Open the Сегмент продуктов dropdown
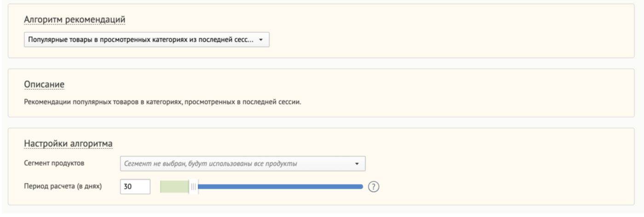 [242, 164]
